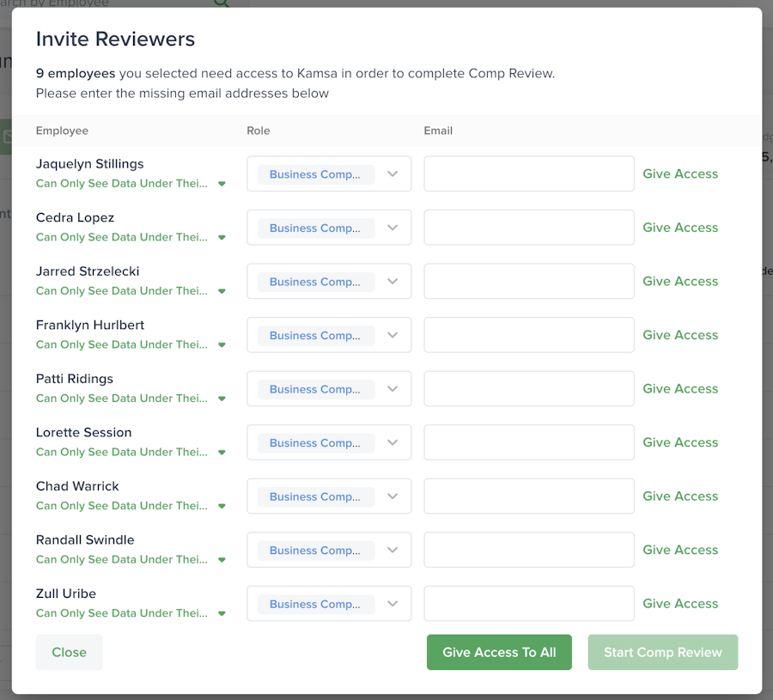Focus email field for Jarred Strzelecki

[x=528, y=281]
